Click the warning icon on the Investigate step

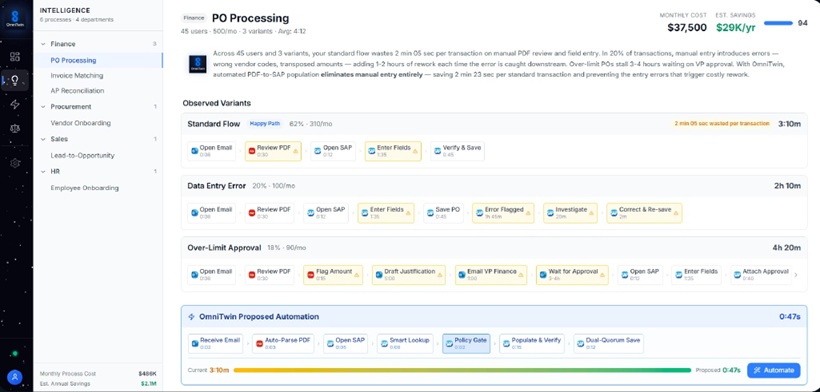point(592,213)
